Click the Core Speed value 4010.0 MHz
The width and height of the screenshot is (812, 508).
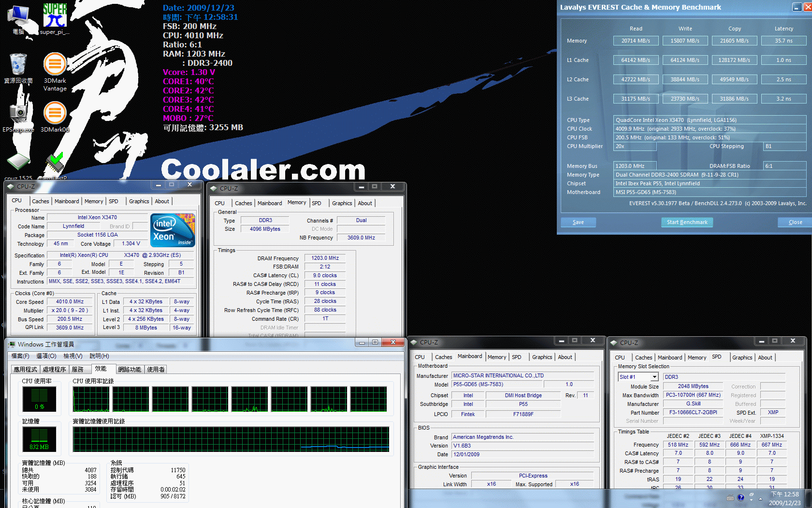[70, 302]
